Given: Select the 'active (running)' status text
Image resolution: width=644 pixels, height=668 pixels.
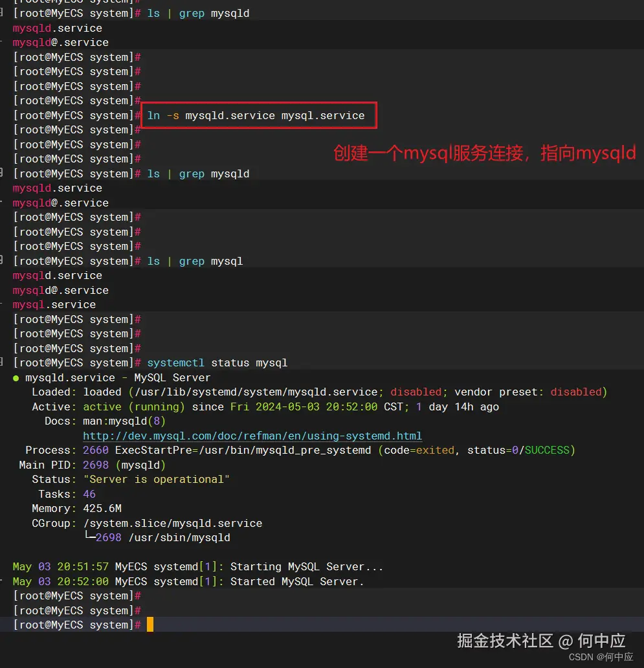Looking at the screenshot, I should tap(134, 407).
